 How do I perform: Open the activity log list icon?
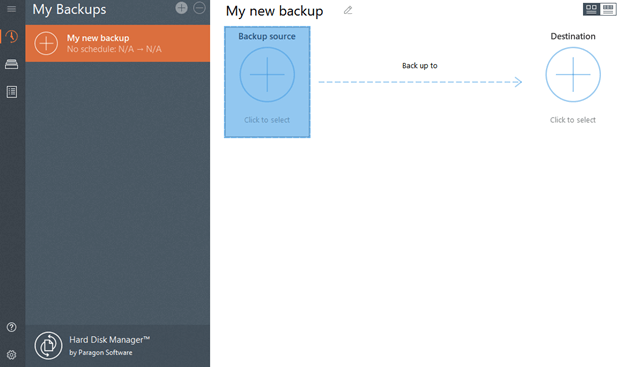[12, 92]
